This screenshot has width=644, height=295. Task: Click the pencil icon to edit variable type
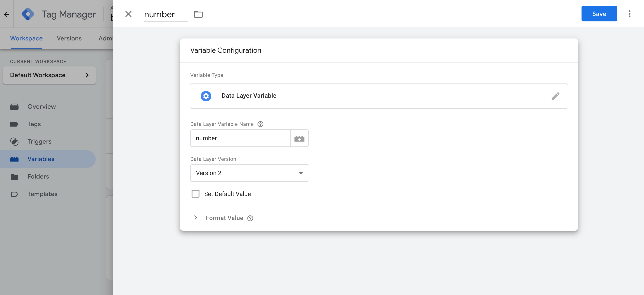click(x=555, y=96)
